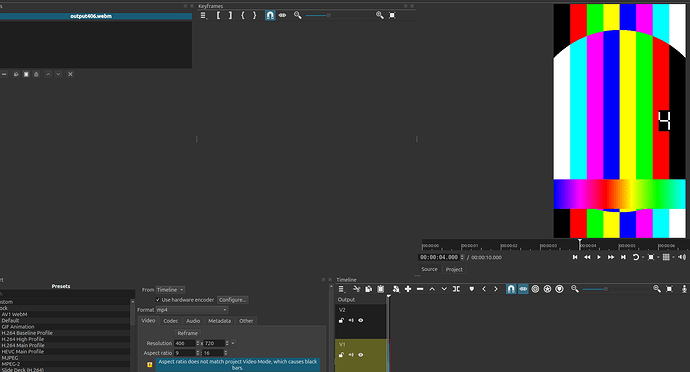Go to next marker arrow
This screenshot has width=690, height=372.
point(496,289)
